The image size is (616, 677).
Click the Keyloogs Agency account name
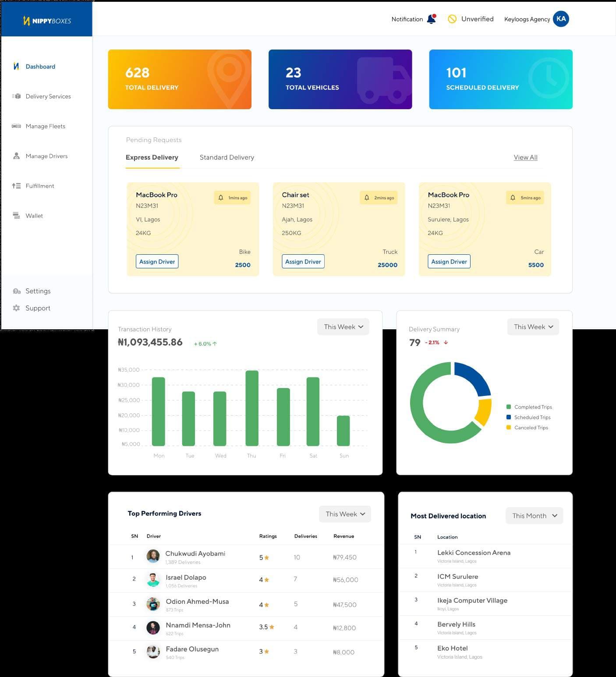pyautogui.click(x=527, y=19)
